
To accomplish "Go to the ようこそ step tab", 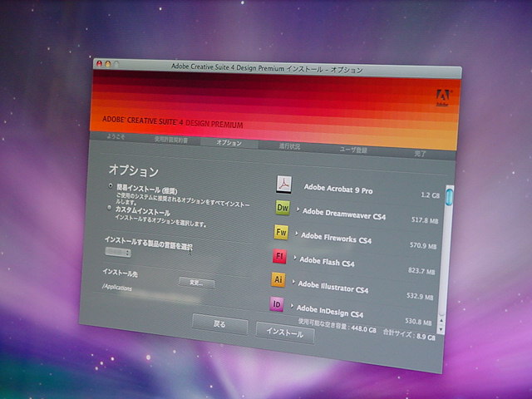I will 116,136.
